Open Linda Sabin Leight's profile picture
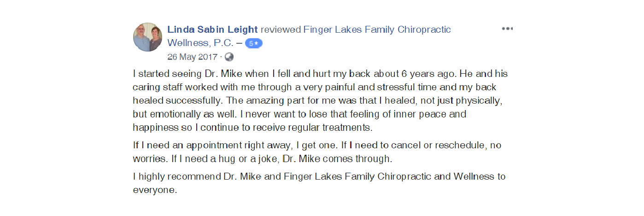This screenshot has width=644, height=216. (x=147, y=37)
